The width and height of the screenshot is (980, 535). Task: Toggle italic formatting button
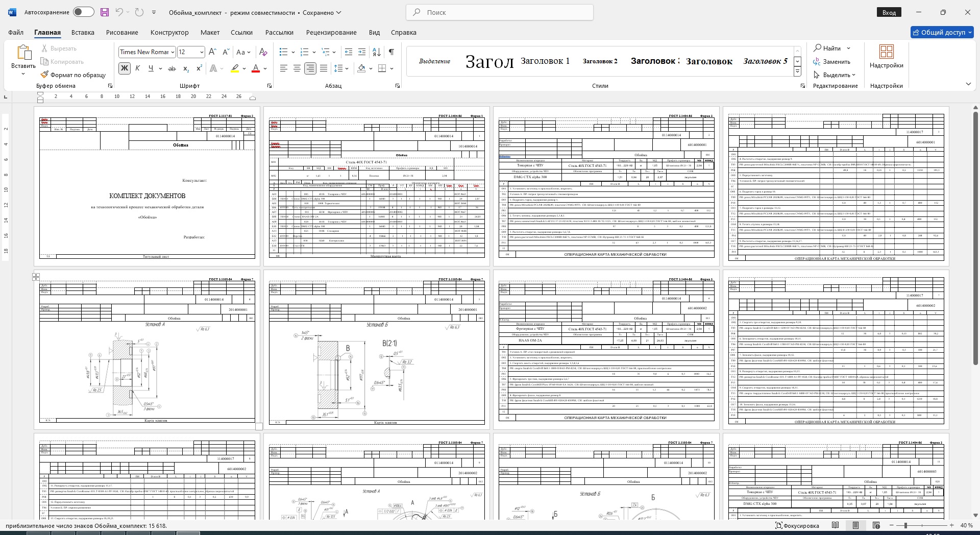[x=137, y=68]
